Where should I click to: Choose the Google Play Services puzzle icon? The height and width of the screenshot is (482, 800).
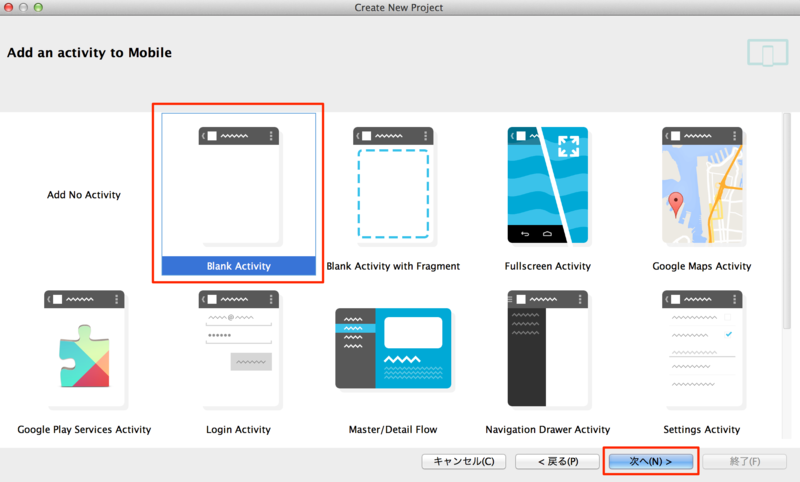point(84,349)
